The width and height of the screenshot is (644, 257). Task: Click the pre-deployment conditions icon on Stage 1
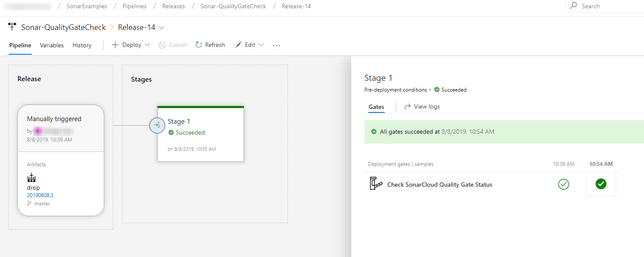pos(157,125)
